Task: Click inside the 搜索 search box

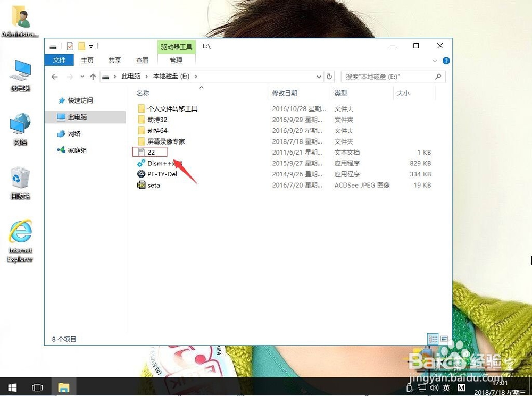Action: click(388, 77)
